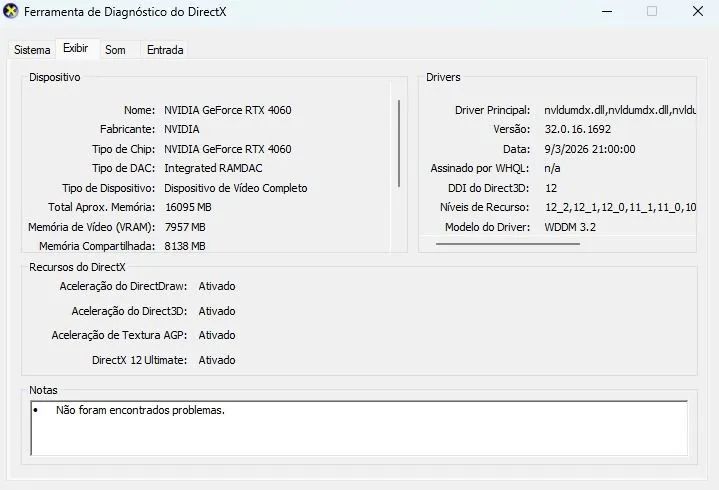Click the Aceleração do Direct3D Ativado value
This screenshot has height=490, width=719.
pyautogui.click(x=217, y=311)
